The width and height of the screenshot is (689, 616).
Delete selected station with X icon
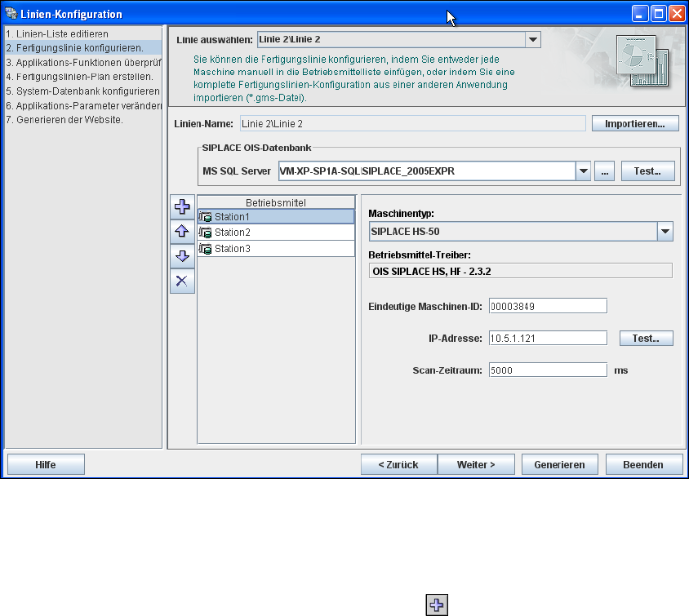(182, 281)
